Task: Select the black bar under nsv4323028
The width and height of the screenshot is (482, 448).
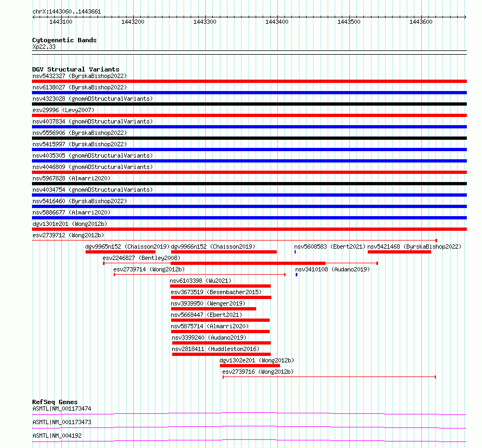Action: click(x=249, y=104)
